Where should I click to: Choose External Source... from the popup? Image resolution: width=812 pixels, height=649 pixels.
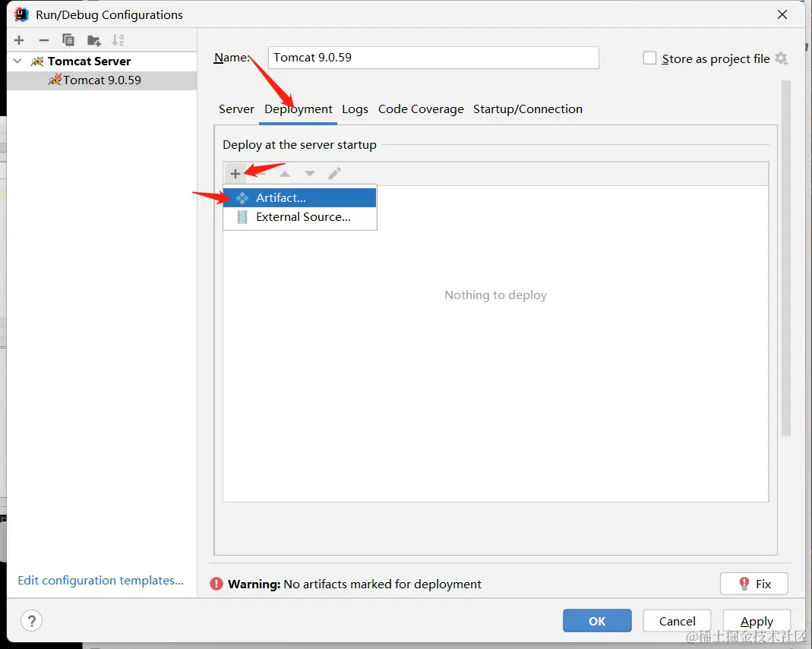click(x=300, y=217)
